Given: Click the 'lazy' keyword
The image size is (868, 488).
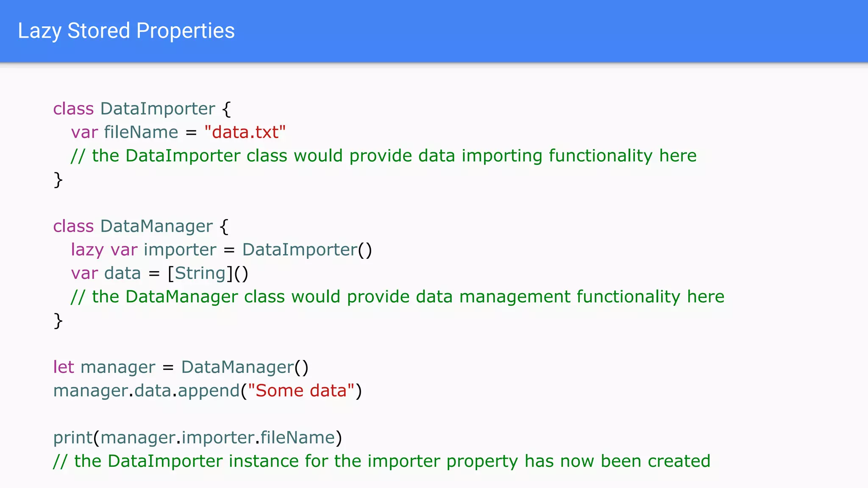Looking at the screenshot, I should pos(87,250).
